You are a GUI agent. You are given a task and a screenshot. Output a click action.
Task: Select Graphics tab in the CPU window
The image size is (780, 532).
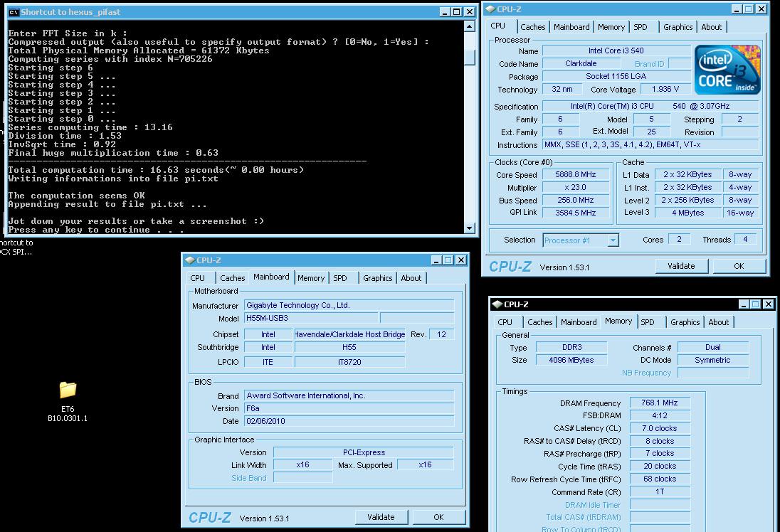(678, 27)
